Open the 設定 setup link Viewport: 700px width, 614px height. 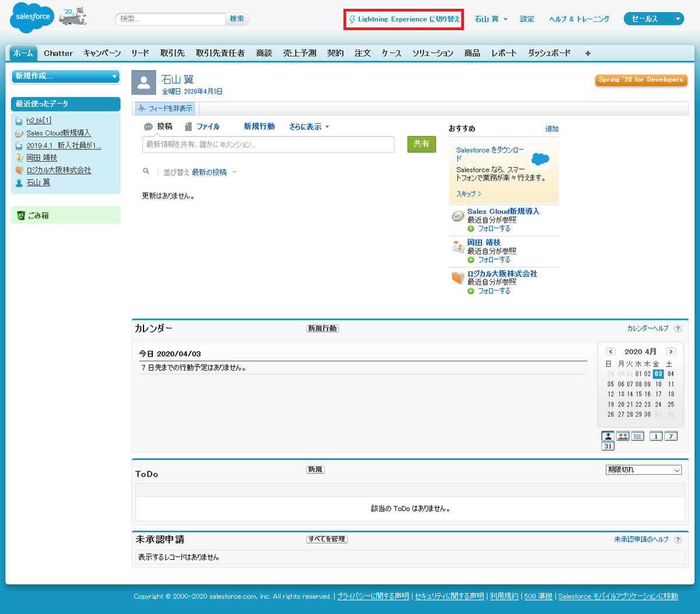point(527,19)
